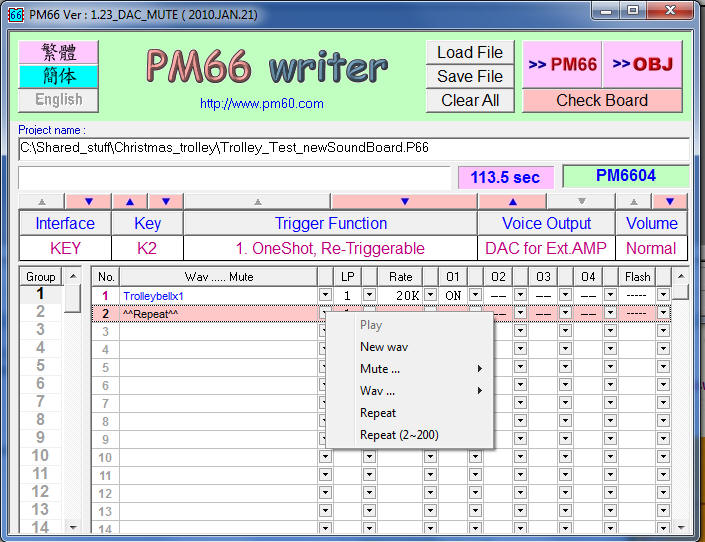The width and height of the screenshot is (705, 542).
Task: Select the 繁體 traditional Chinese language option
Action: (x=58, y=52)
